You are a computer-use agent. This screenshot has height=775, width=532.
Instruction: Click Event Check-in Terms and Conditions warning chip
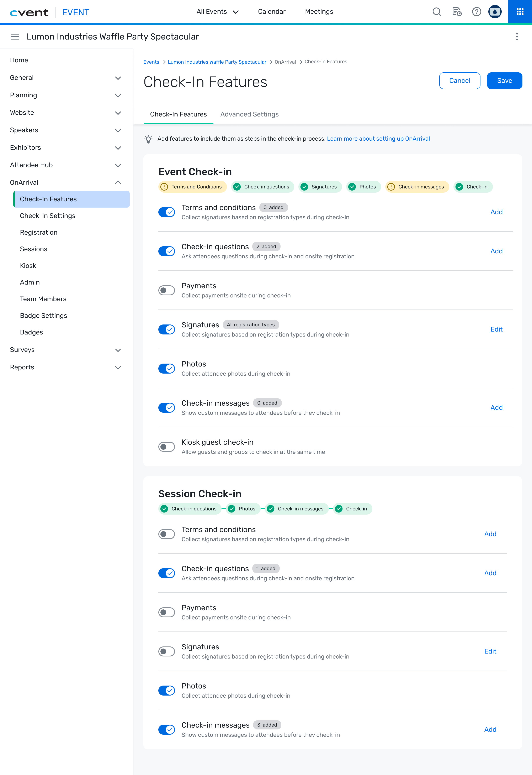(x=193, y=187)
